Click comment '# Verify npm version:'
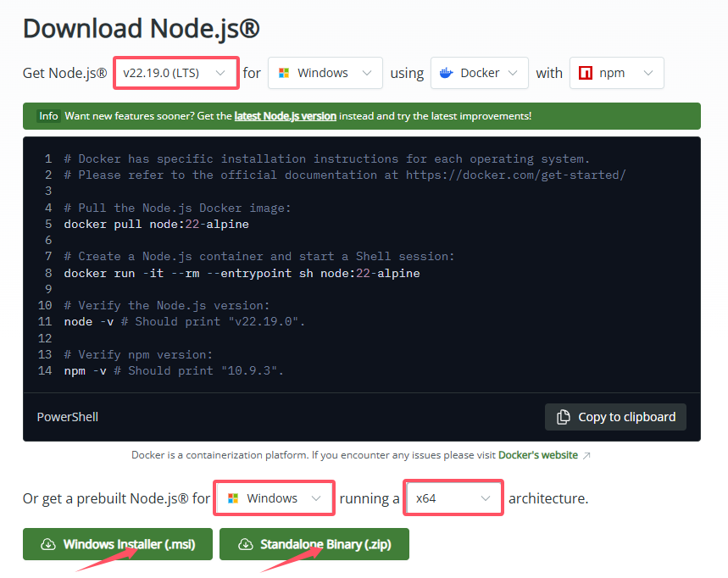Viewport: 728px width, 578px height. pyautogui.click(x=138, y=355)
